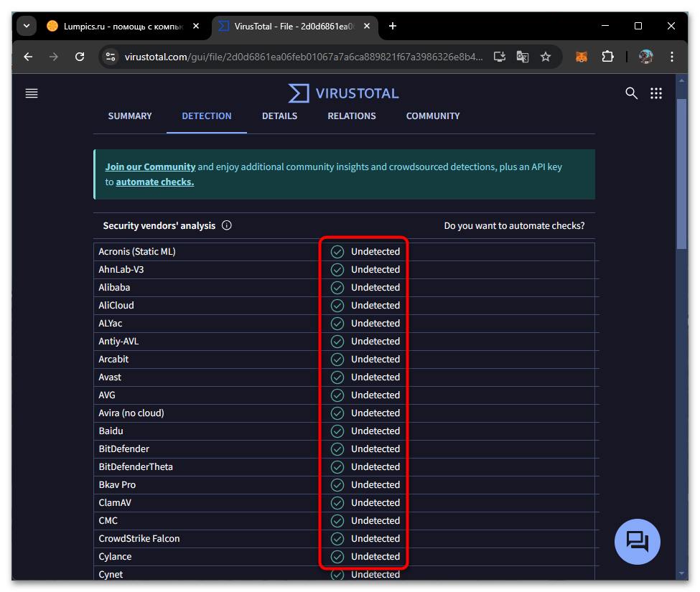Screen dimensions: 700x592
Task: Open a new browser tab
Action: [393, 26]
